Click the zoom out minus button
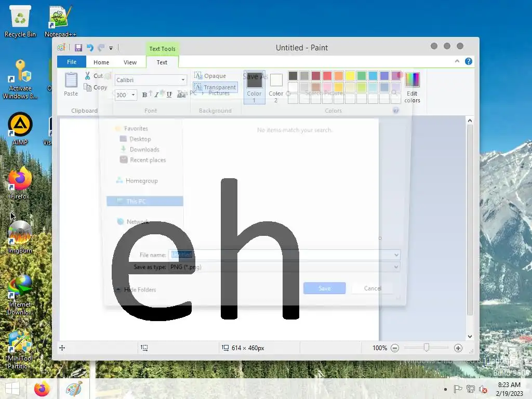532x399 pixels. pos(395,348)
